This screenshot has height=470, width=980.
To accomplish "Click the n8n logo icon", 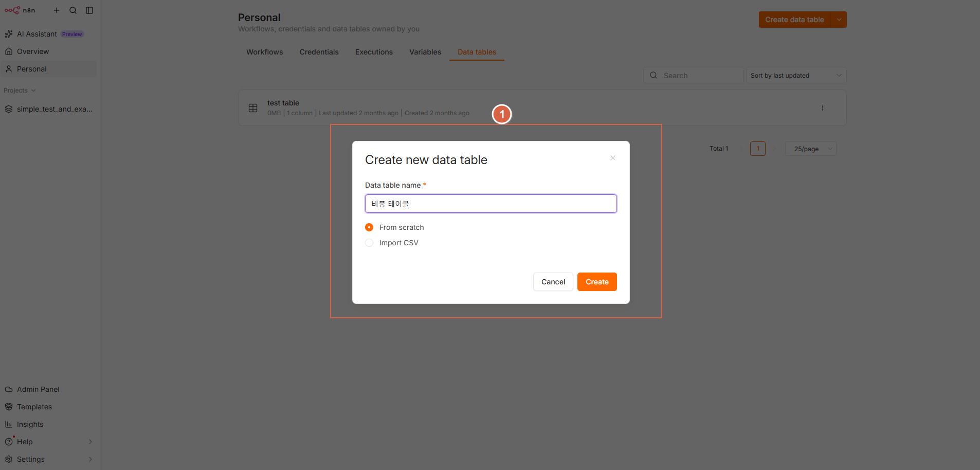I will coord(12,10).
